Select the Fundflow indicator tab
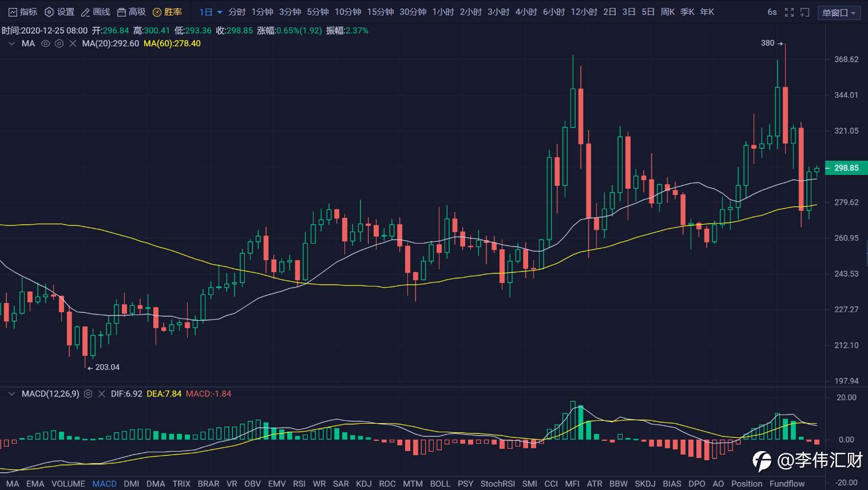868x490 pixels. pos(787,484)
